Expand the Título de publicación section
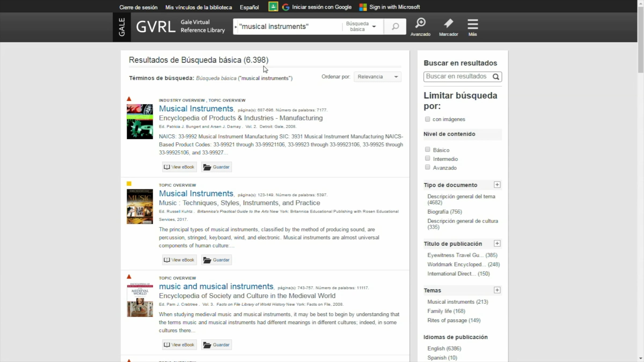The image size is (644, 362). pos(497,243)
